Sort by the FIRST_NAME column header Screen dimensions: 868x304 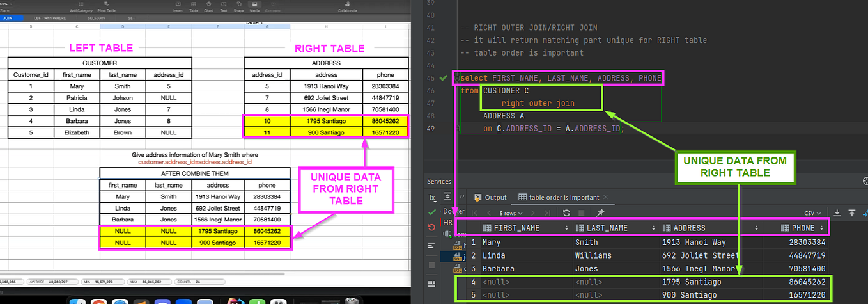tap(525, 227)
